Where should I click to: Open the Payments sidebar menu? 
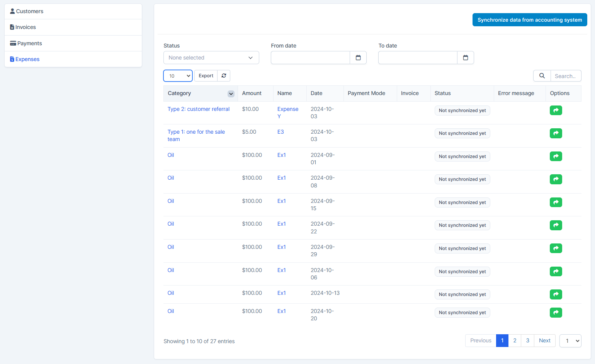pos(73,43)
